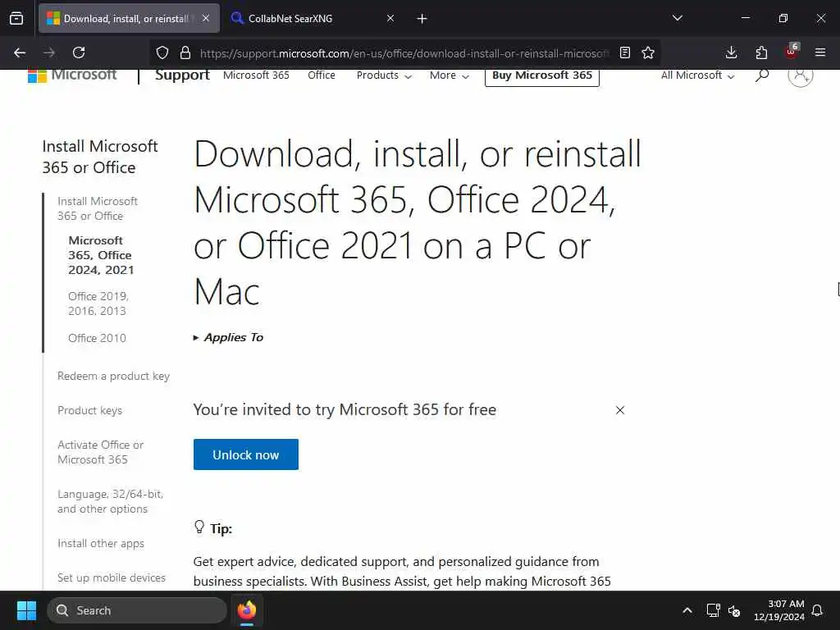
Task: Toggle reader view icon in address bar
Action: [624, 52]
